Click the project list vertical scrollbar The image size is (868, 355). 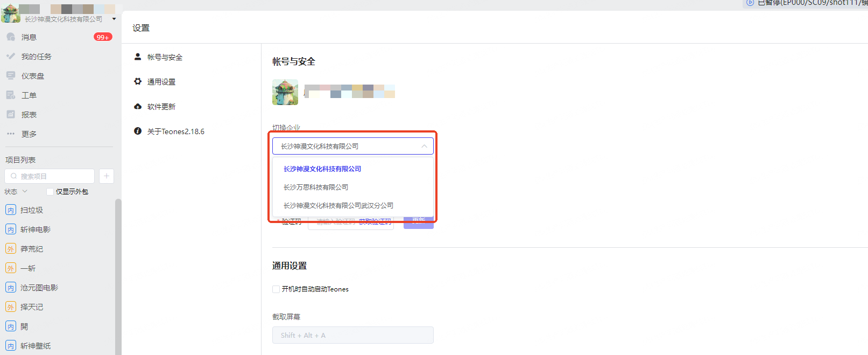(118, 275)
